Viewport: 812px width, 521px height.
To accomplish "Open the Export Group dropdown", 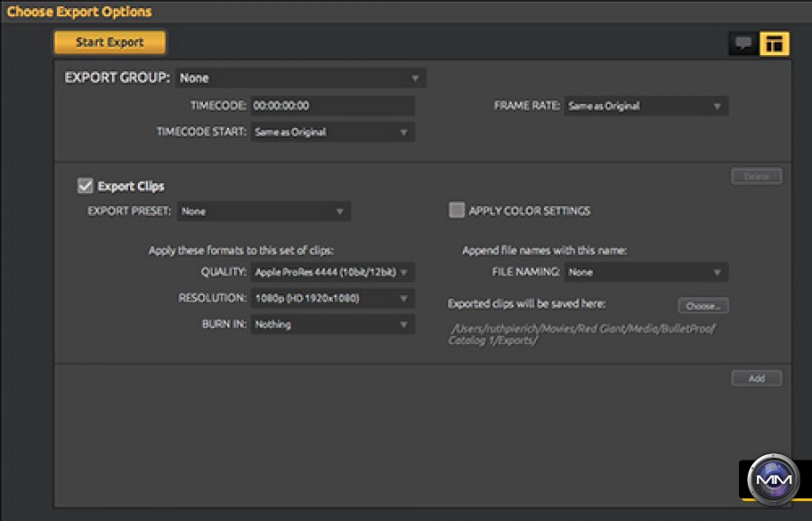I will point(300,79).
